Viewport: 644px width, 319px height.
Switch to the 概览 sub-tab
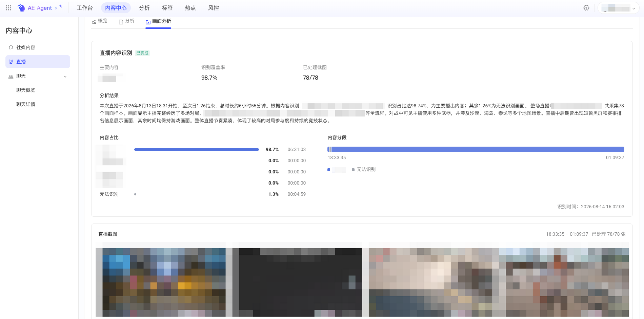pos(99,21)
